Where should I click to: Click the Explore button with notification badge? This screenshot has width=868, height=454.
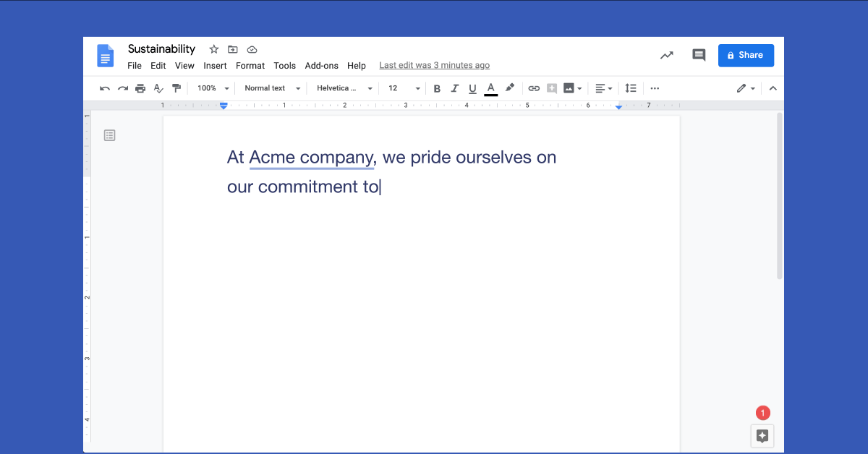coord(762,435)
